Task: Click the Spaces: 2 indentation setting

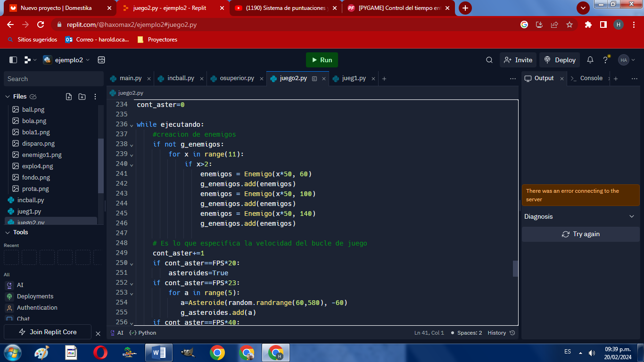Action: [x=466, y=333]
